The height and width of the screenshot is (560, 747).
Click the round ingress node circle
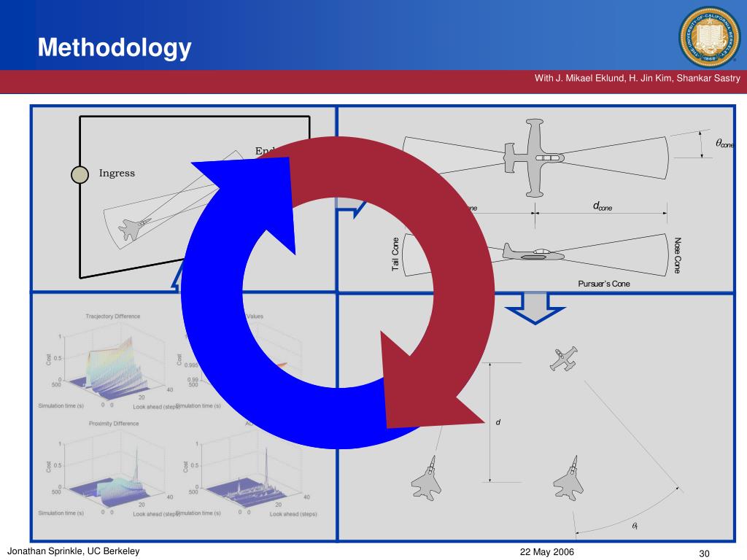point(80,175)
